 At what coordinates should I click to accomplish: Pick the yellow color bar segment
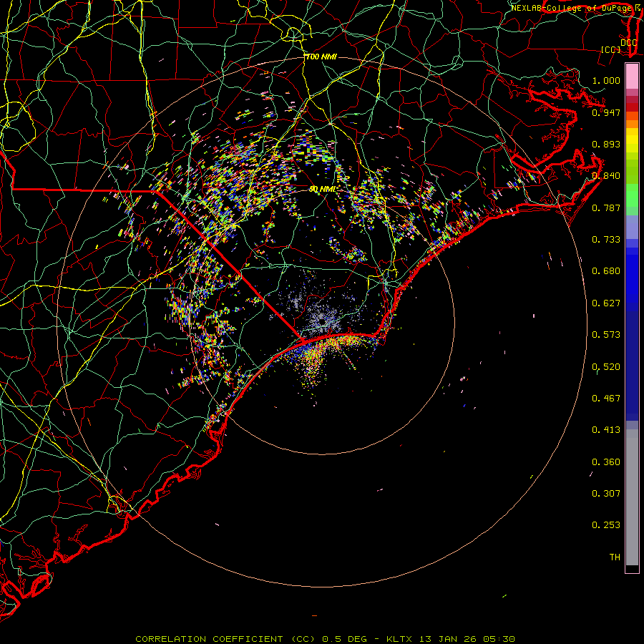point(632,140)
